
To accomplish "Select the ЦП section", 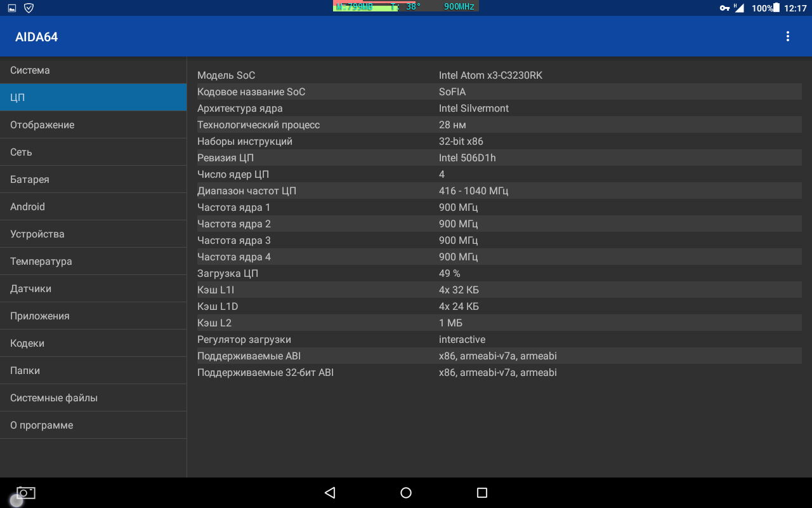I will coord(93,98).
